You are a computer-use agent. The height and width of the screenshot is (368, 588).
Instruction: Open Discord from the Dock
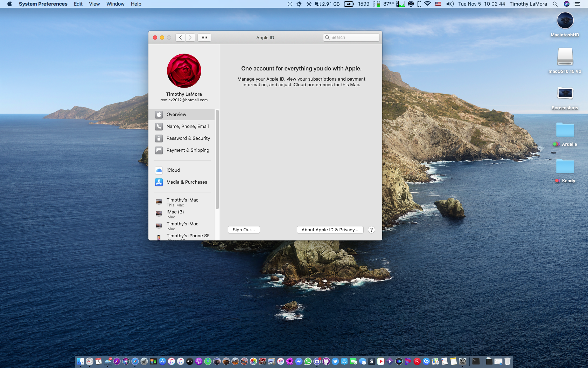click(x=317, y=361)
